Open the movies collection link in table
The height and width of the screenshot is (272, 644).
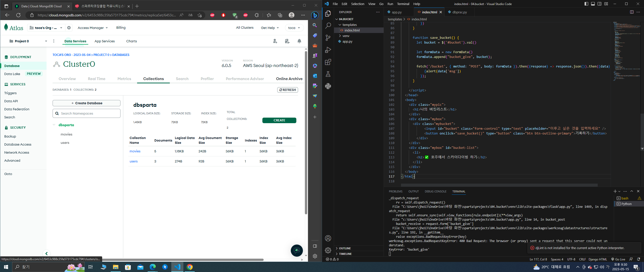pyautogui.click(x=135, y=151)
